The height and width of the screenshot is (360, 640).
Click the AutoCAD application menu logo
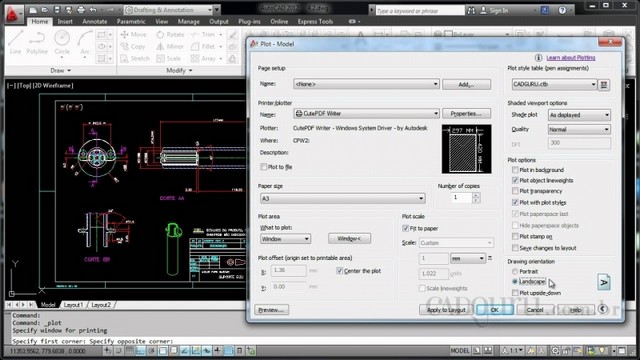13,15
